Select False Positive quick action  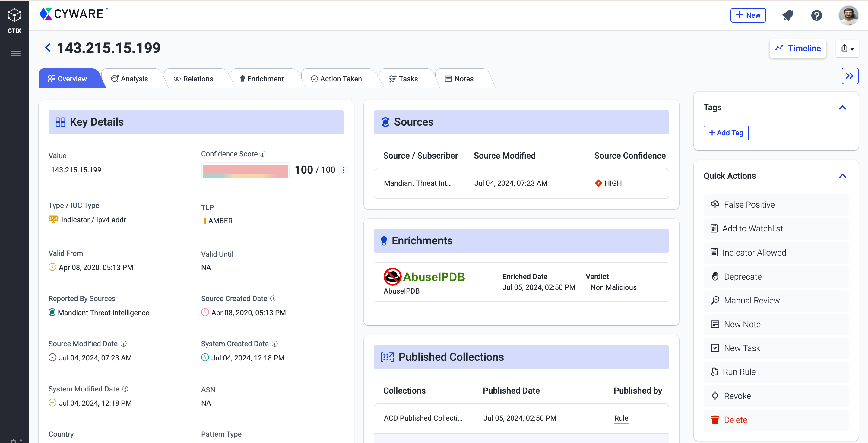point(749,205)
